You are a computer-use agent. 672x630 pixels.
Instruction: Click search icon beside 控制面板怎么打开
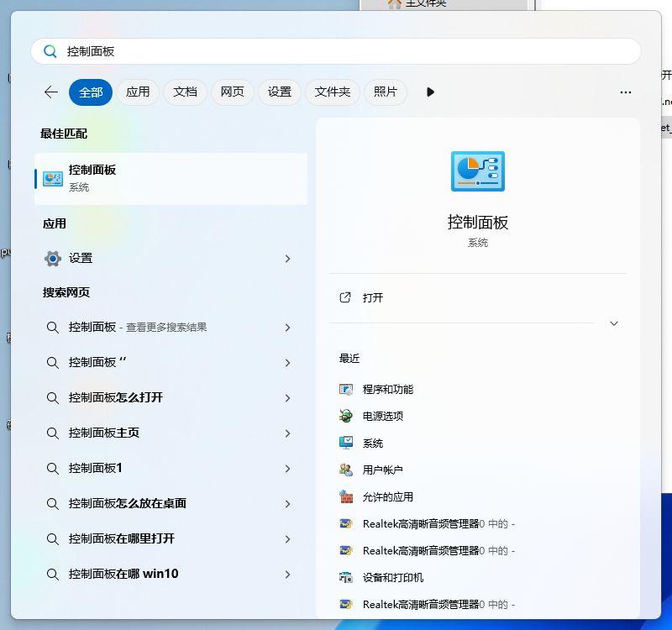[52, 397]
